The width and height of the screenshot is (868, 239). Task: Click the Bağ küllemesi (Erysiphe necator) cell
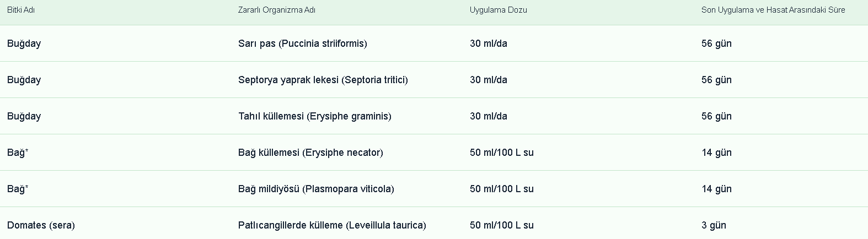click(310, 153)
